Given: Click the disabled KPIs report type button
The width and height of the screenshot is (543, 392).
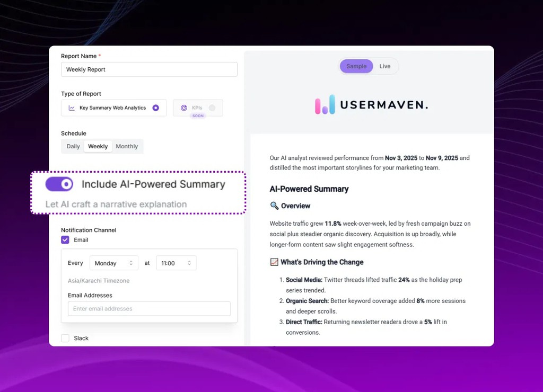Looking at the screenshot, I should click(x=198, y=107).
